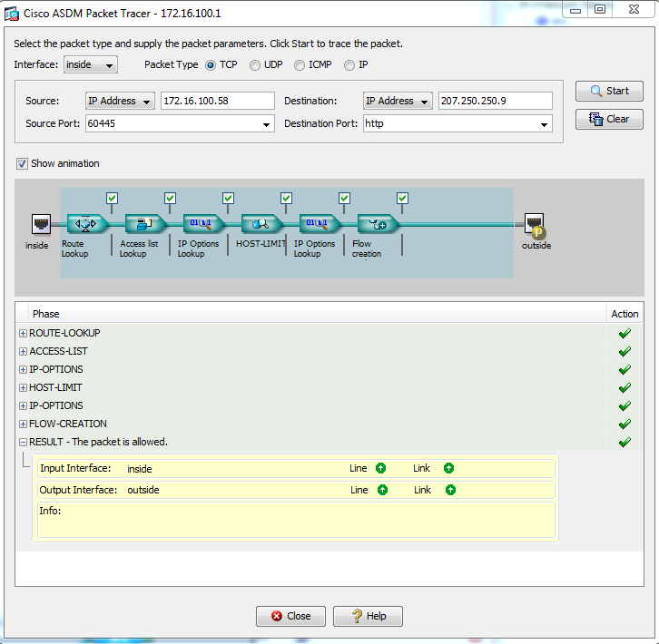Click Output Interface Line status icon
Viewport: 659px width, 644px height.
(382, 490)
